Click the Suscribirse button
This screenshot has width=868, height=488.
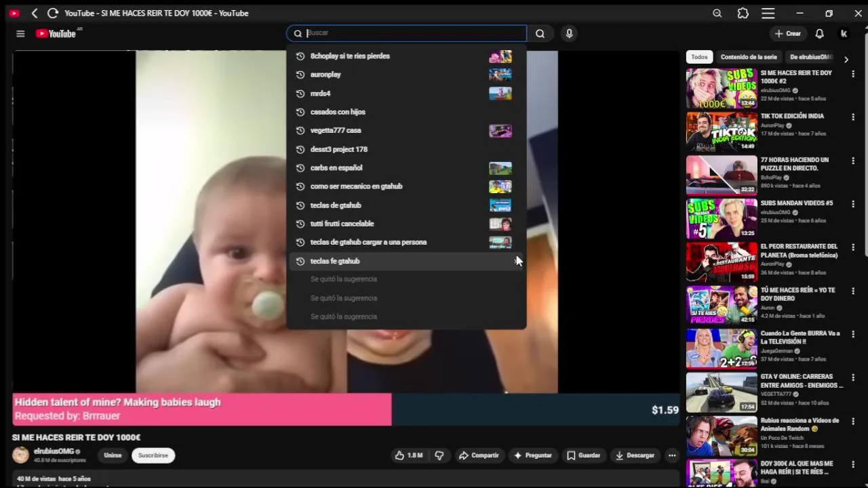153,455
